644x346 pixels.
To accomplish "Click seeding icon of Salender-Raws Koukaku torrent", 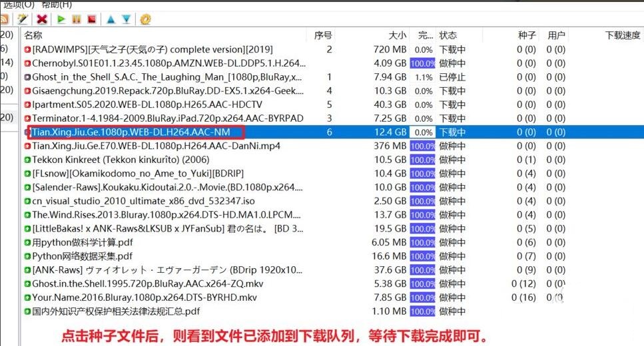I will (27, 188).
